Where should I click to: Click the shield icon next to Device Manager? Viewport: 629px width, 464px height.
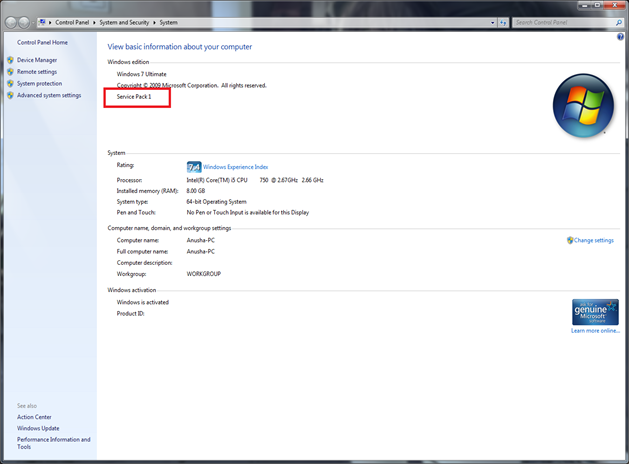tap(10, 60)
